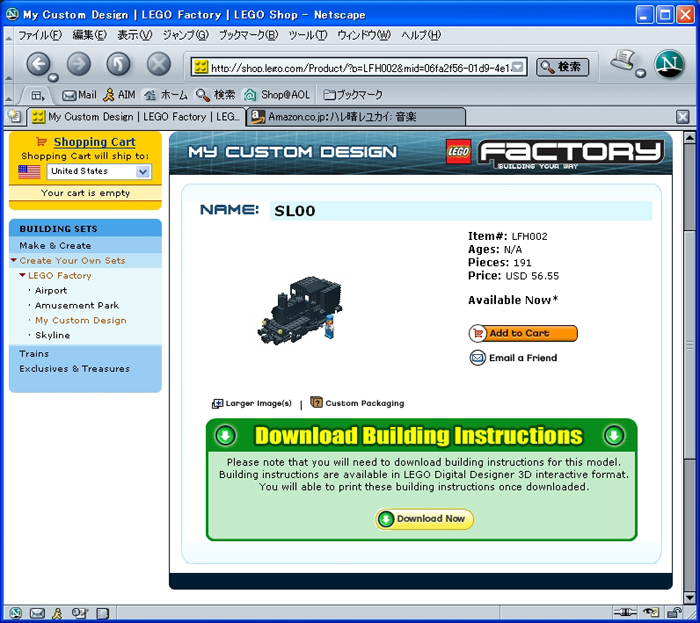The width and height of the screenshot is (700, 623).
Task: Open the 編集(E) menu
Action: coord(90,35)
